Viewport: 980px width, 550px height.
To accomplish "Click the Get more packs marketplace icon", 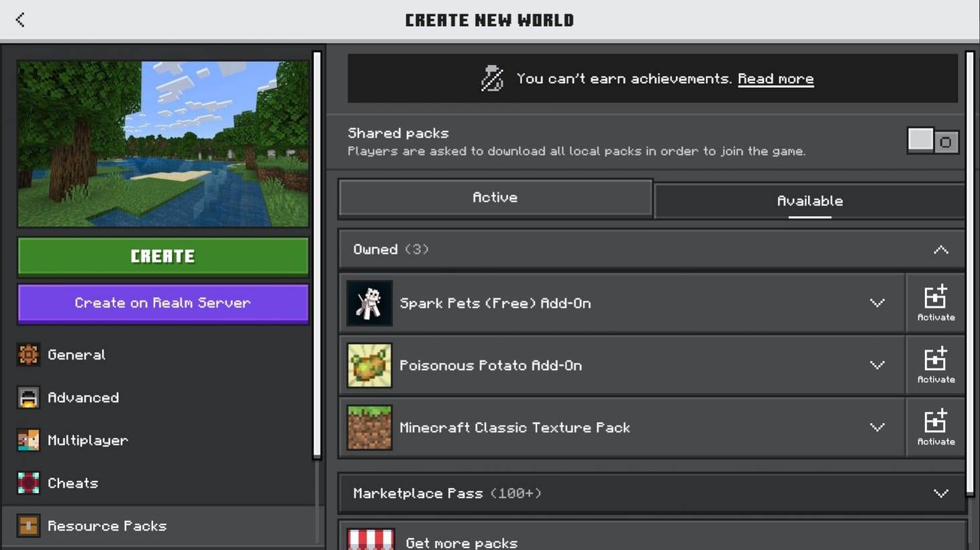I will pos(369,539).
